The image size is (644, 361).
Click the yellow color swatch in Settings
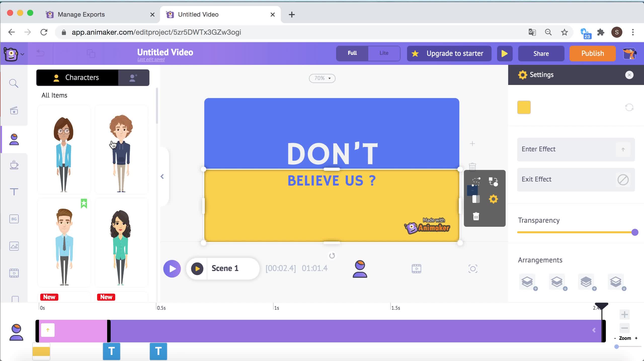click(x=524, y=107)
